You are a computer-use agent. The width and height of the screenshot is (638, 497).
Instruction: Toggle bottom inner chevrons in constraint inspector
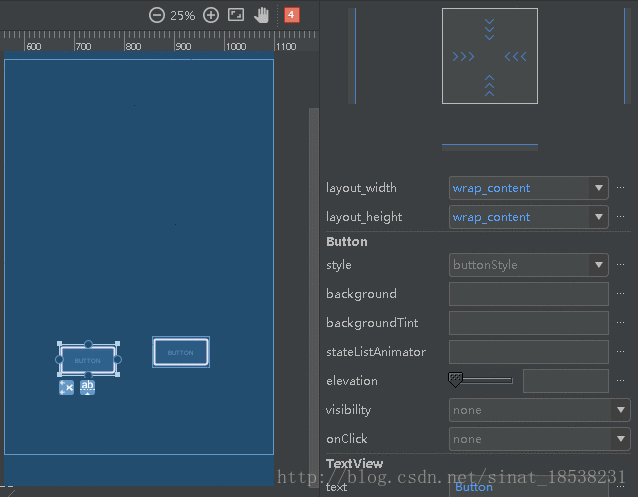click(x=489, y=85)
